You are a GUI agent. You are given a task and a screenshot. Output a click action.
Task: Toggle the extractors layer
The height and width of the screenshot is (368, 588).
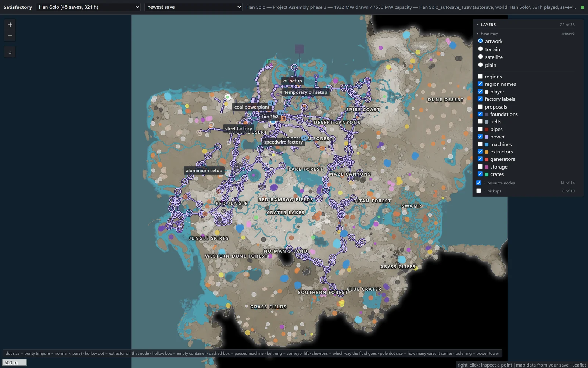pos(480,152)
